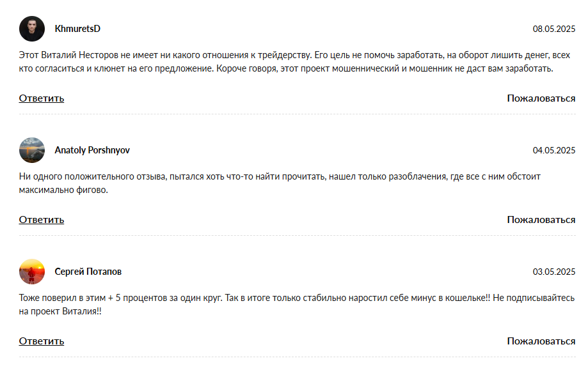Reply to Anatoly Porshnyov's comment via Ответить
This screenshot has width=588, height=370.
(x=42, y=219)
